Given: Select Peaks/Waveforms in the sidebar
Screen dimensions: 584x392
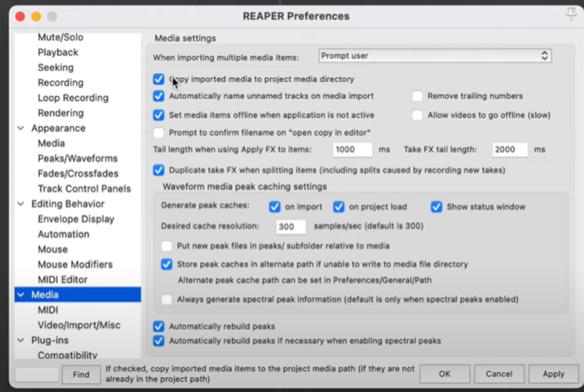Looking at the screenshot, I should click(x=77, y=158).
